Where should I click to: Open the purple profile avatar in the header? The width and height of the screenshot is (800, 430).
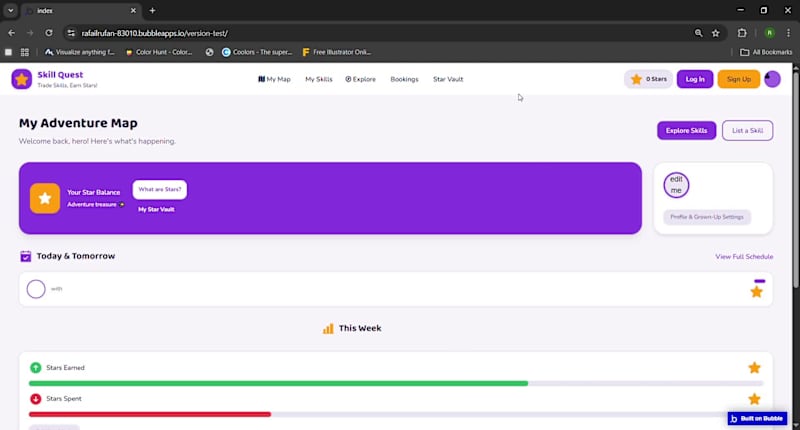[772, 79]
